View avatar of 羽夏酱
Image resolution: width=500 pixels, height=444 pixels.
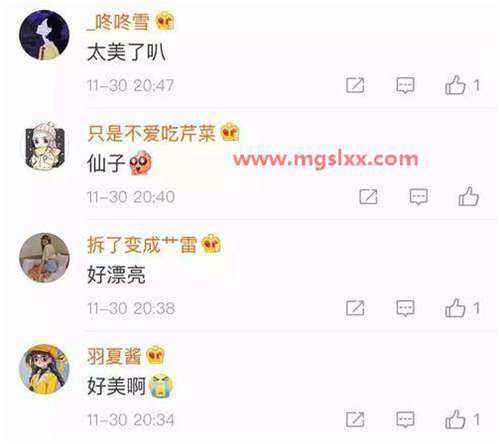coord(44,369)
